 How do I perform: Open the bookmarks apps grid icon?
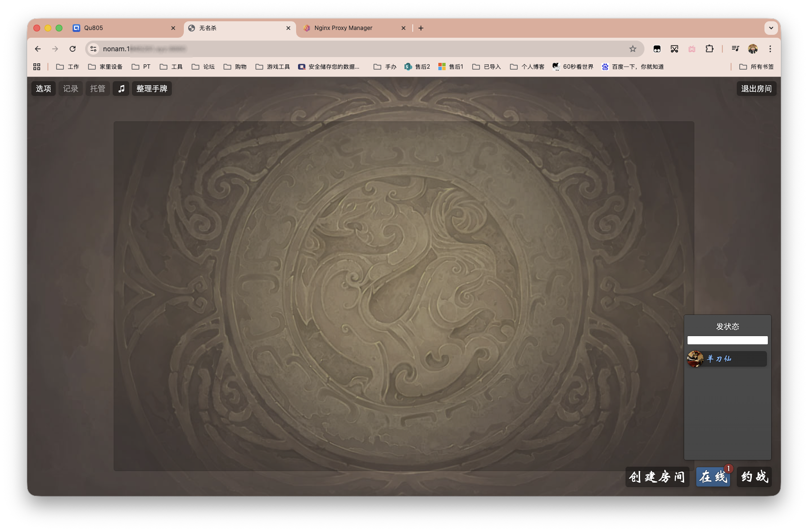point(37,67)
